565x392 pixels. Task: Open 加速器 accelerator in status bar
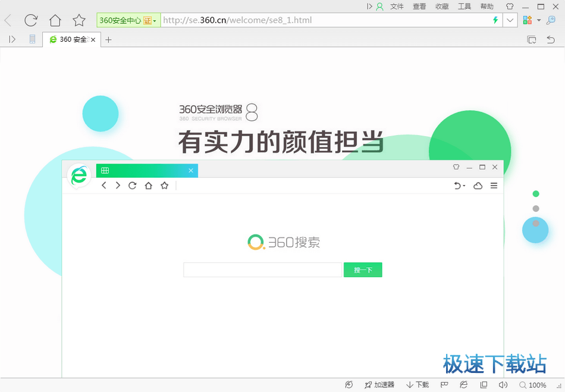[x=379, y=385]
